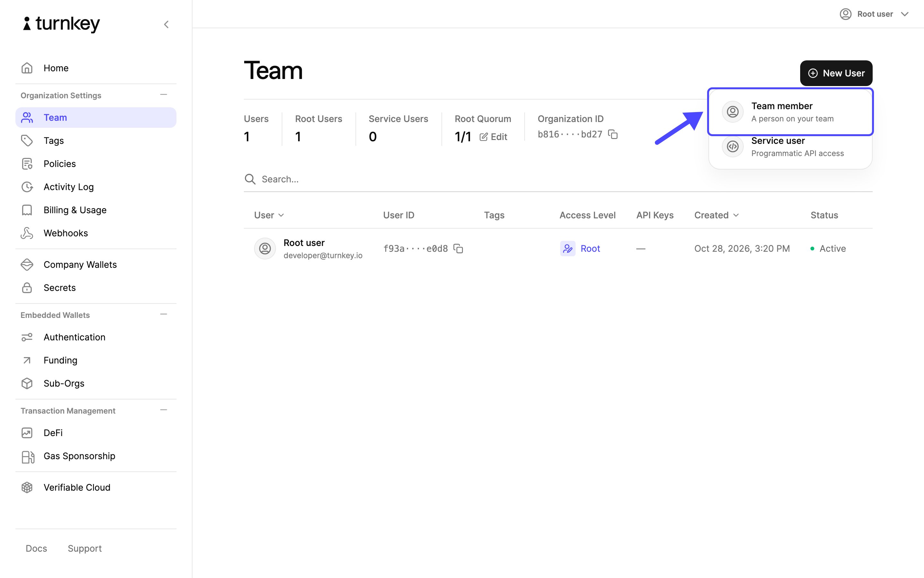Copy the Organization ID b816…bd27
The height and width of the screenshot is (578, 924).
613,134
